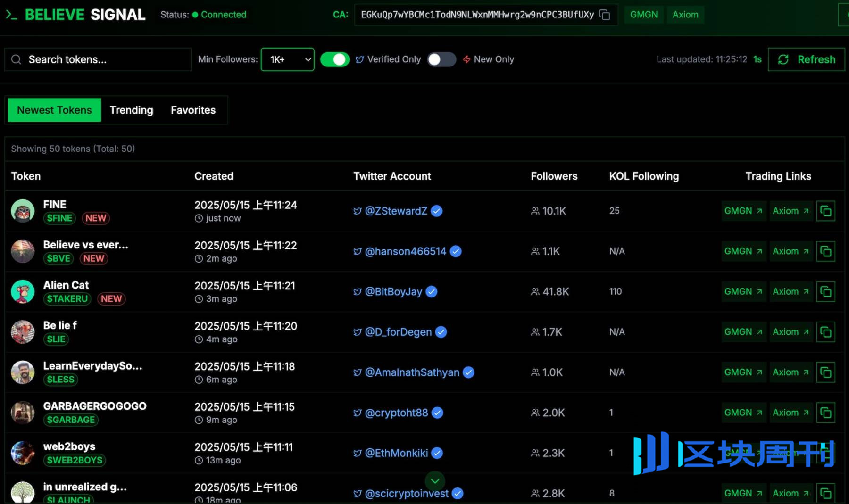Open @ZStewardZ Twitter account

(x=396, y=211)
